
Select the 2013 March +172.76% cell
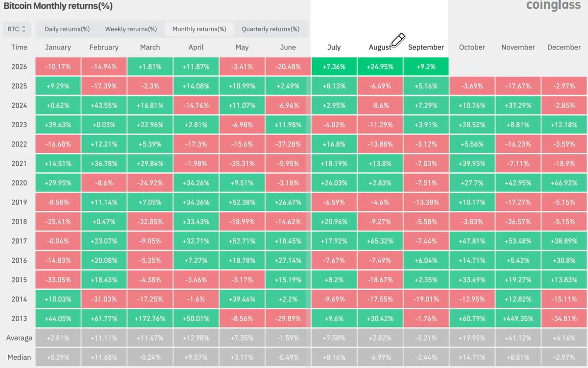point(149,319)
